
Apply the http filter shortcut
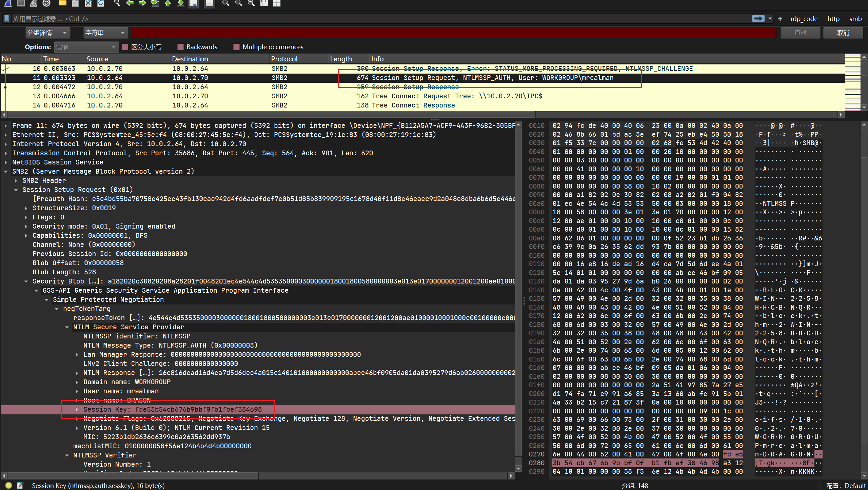[833, 19]
